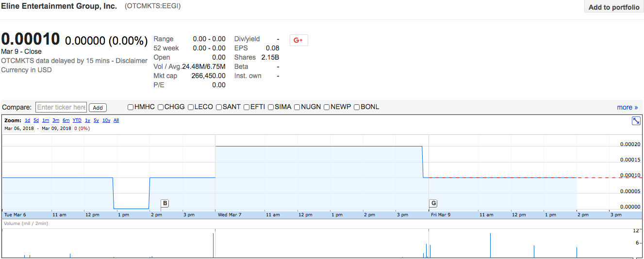The height and width of the screenshot is (259, 644).
Task: Click the Mkt cap 266,450.00 value
Action: click(209, 76)
